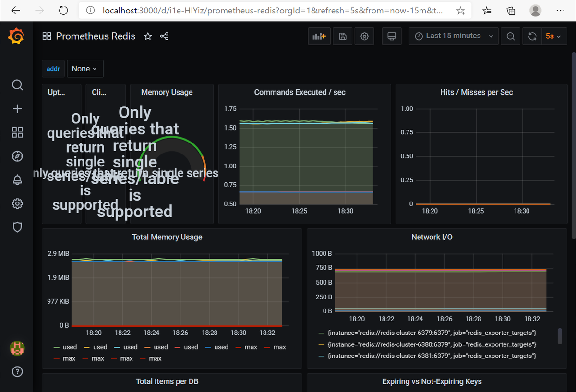576x392 pixels.
Task: Open the Memory Usage panel title menu
Action: [x=167, y=92]
